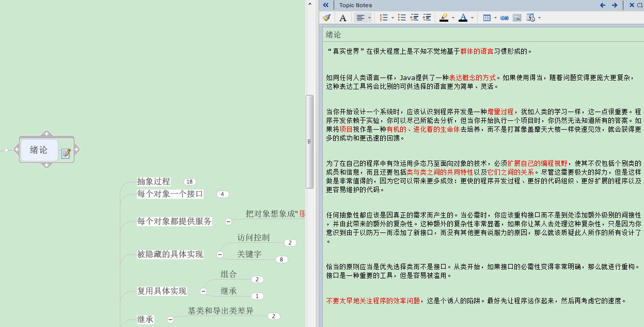This screenshot has height=327, width=644.
Task: Select the 每个对象一个接口 topic
Action: click(170, 194)
